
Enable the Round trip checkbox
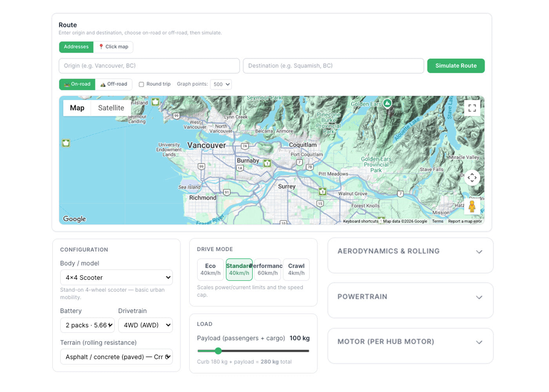141,84
